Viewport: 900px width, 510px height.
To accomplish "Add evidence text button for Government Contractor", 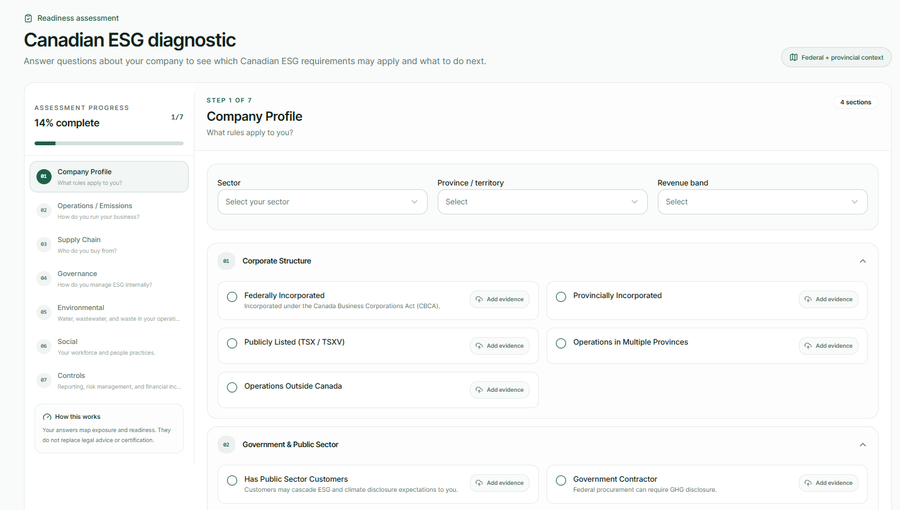I will click(829, 483).
